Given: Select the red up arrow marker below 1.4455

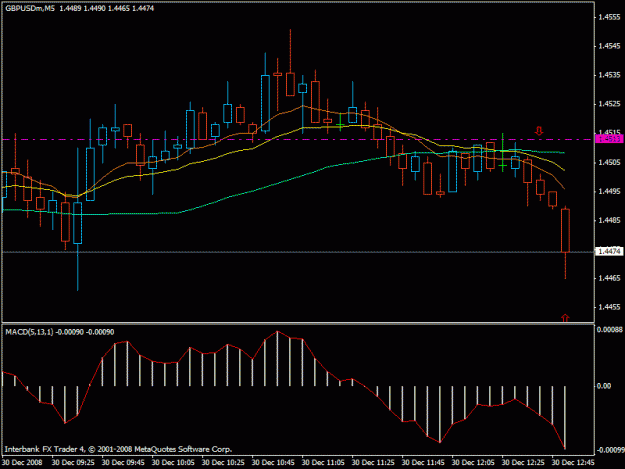Looking at the screenshot, I should pos(565,318).
